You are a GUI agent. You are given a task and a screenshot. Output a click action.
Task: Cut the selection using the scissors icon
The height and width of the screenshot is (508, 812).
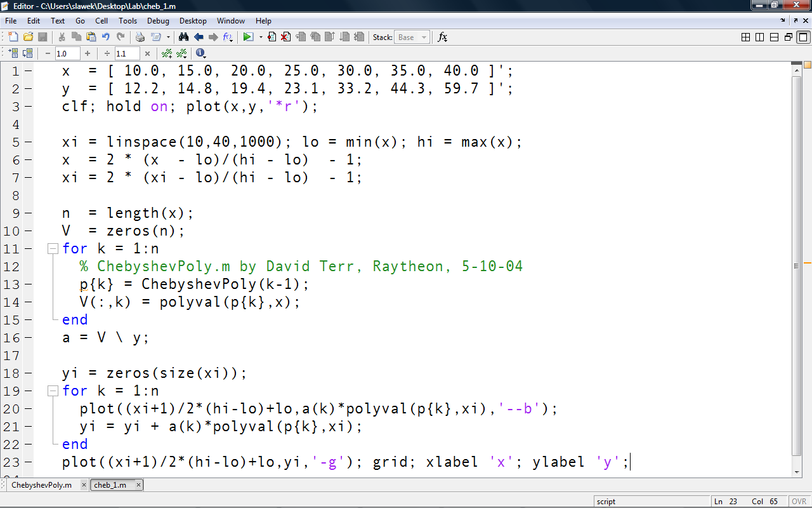(x=62, y=37)
